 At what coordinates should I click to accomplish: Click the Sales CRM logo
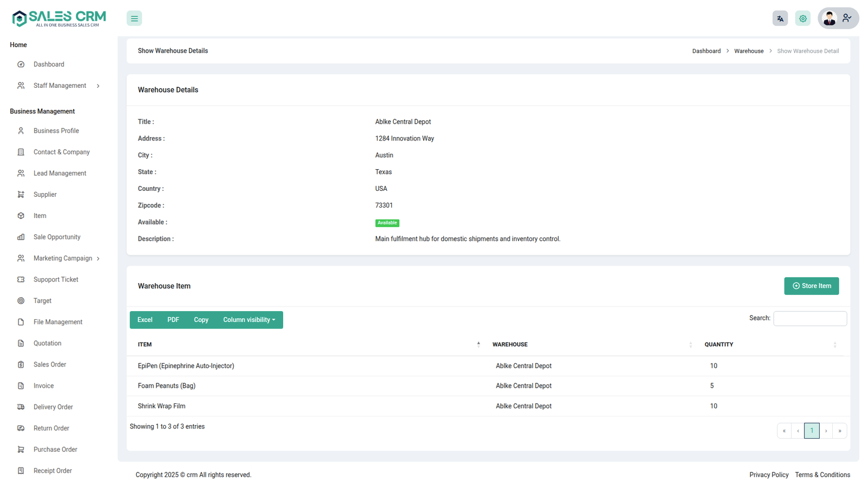59,18
